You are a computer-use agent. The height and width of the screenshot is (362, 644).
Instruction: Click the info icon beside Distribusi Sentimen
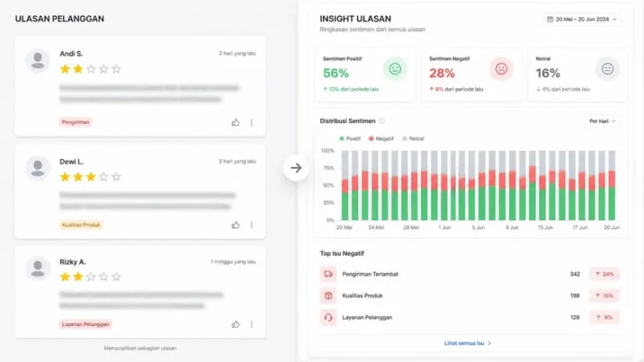[382, 121]
